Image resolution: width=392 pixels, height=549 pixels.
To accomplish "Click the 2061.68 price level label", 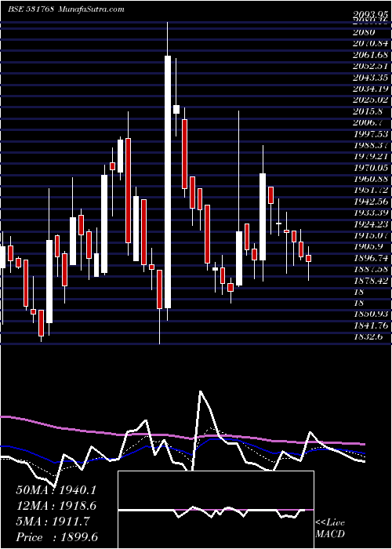I will 371,54.
